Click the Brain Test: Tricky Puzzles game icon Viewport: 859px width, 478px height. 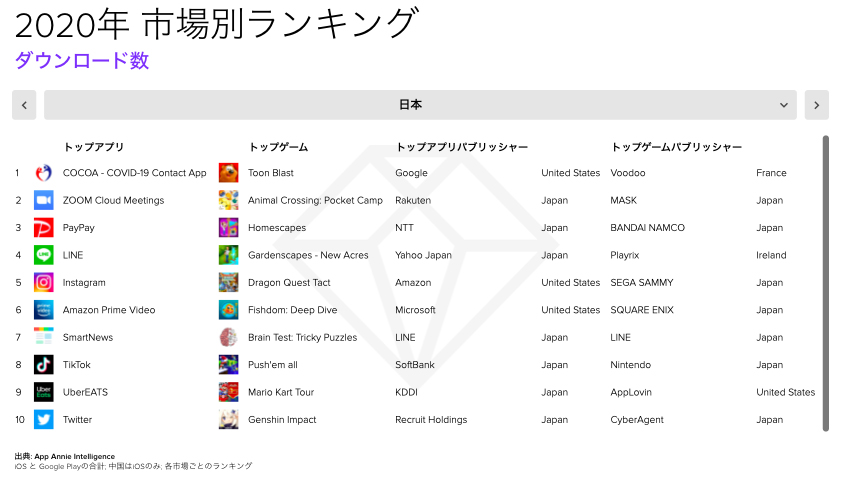tap(228, 337)
